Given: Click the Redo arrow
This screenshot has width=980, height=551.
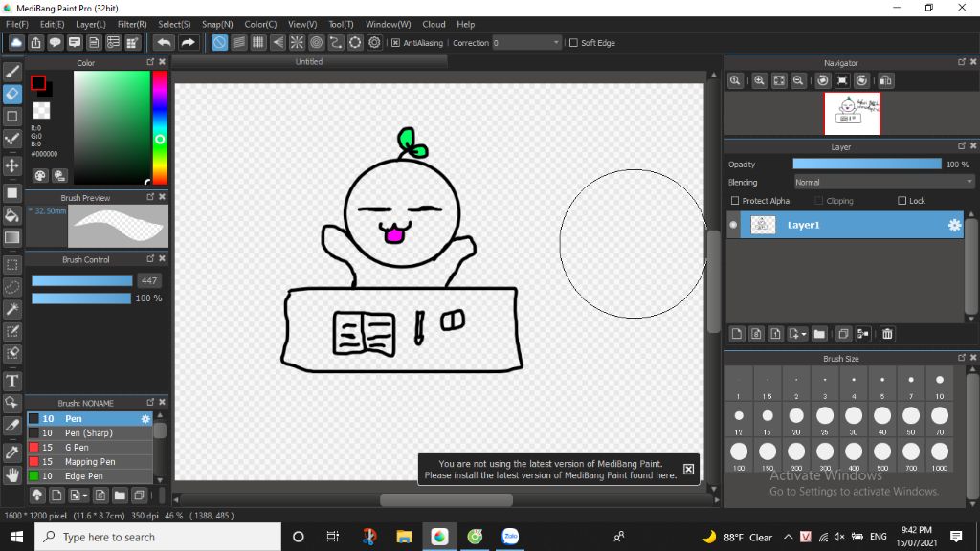Looking at the screenshot, I should pos(188,42).
